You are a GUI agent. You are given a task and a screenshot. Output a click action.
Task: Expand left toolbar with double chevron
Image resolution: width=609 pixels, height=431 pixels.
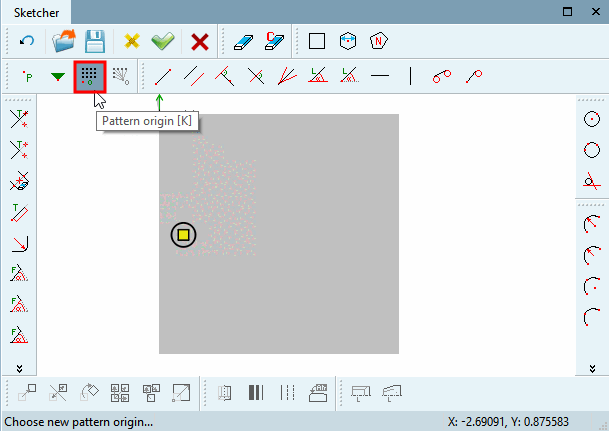(19, 368)
